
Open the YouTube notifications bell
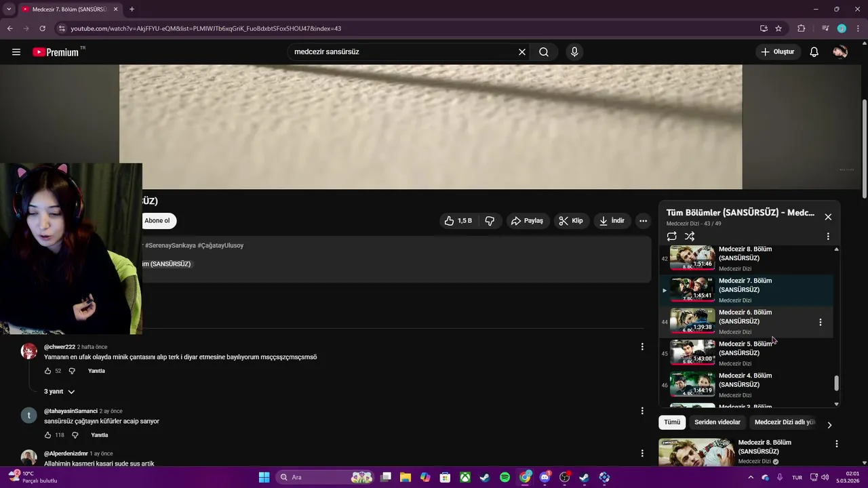814,52
